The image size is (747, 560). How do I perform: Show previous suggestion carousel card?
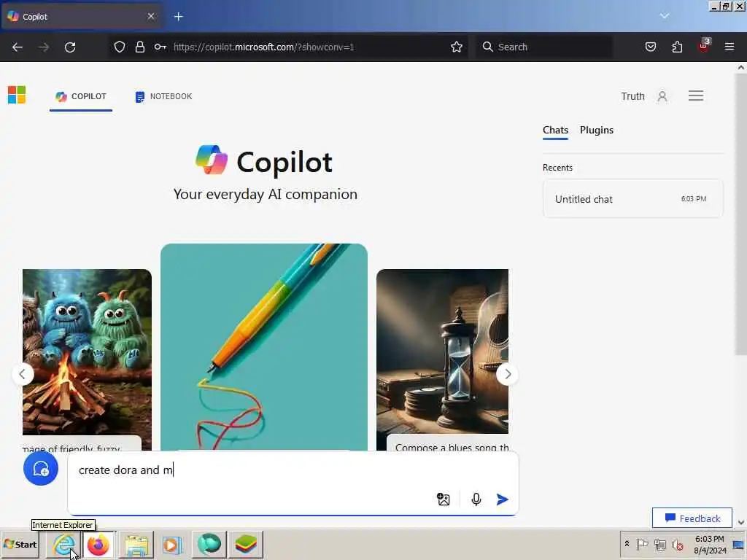[23, 374]
